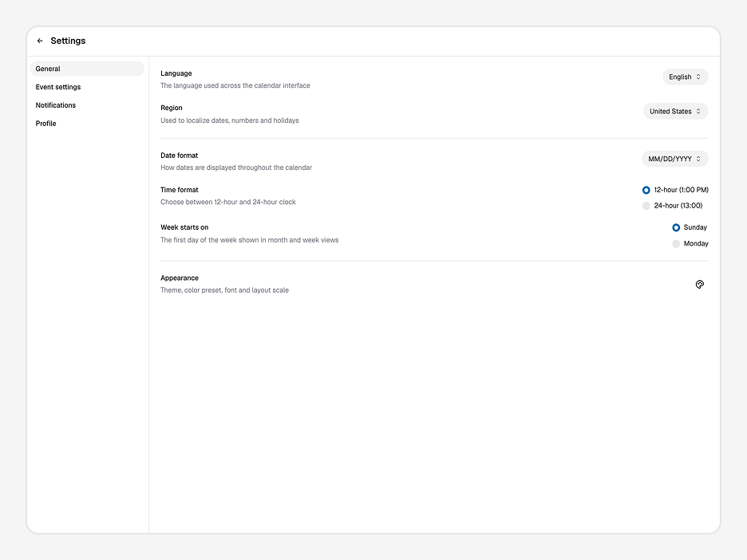Click 'Theme, color preset, font and layout scale'
Screen dimensions: 747x560
tap(224, 290)
